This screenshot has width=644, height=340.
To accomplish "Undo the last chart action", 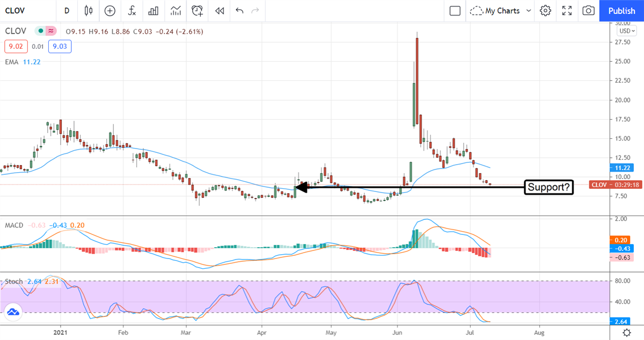I will (x=239, y=11).
